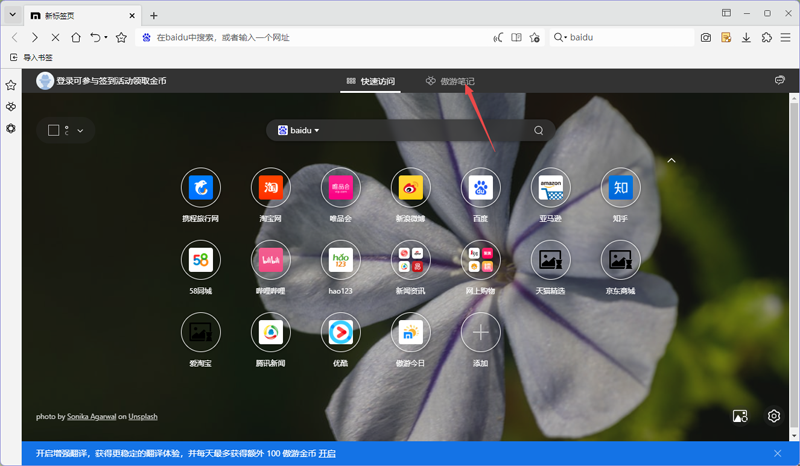This screenshot has height=466, width=800.
Task: Open Maxnote icon in left sidebar
Action: pyautogui.click(x=11, y=107)
